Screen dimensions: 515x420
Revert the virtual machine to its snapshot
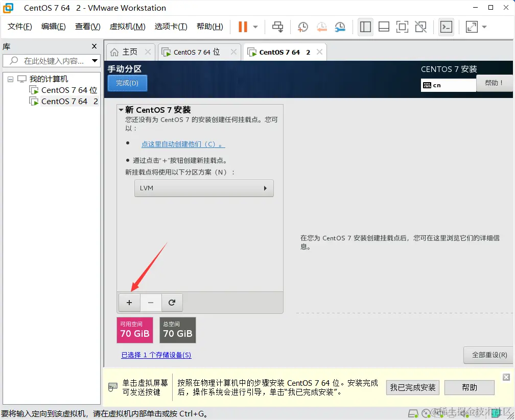tap(321, 27)
